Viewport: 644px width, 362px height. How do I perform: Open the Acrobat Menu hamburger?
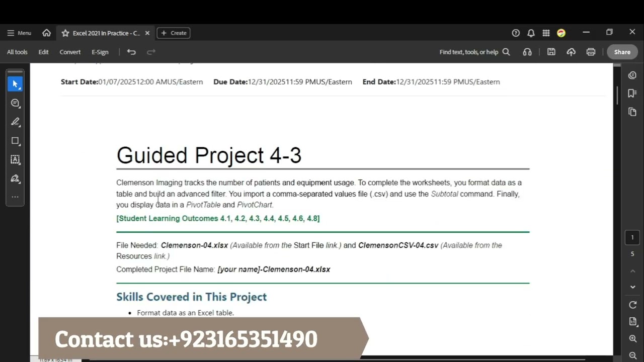[19, 33]
